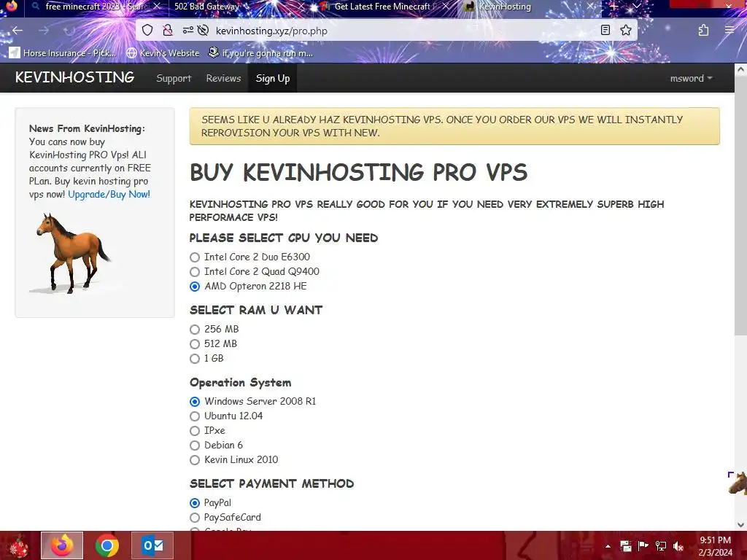The width and height of the screenshot is (747, 560).
Task: Close the 502 Bad Gateway tab
Action: pyautogui.click(x=301, y=7)
